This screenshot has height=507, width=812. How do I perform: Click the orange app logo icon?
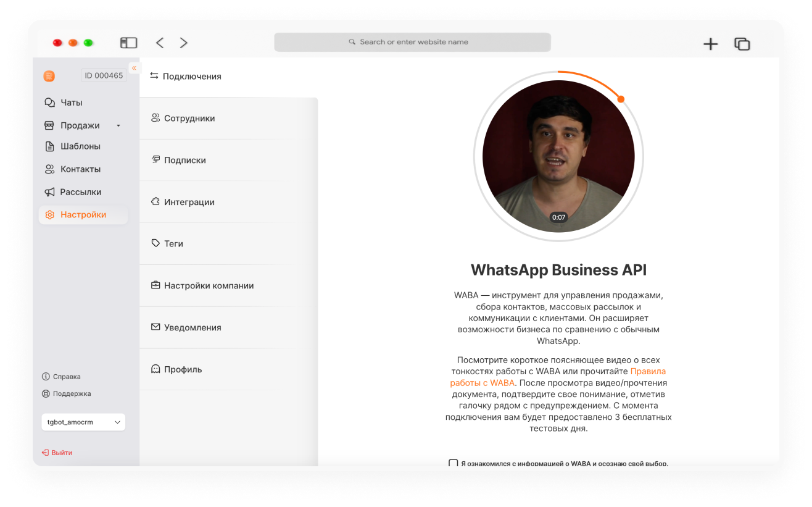tap(49, 76)
